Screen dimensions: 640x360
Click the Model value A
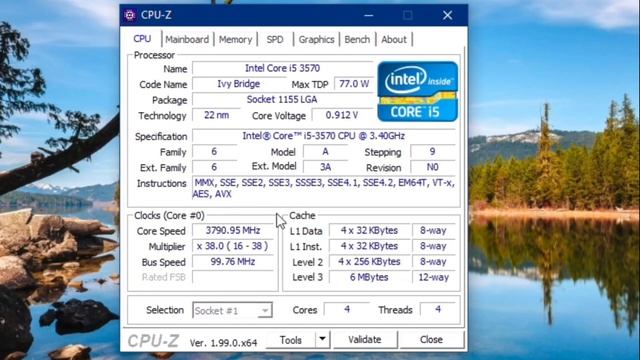[325, 151]
